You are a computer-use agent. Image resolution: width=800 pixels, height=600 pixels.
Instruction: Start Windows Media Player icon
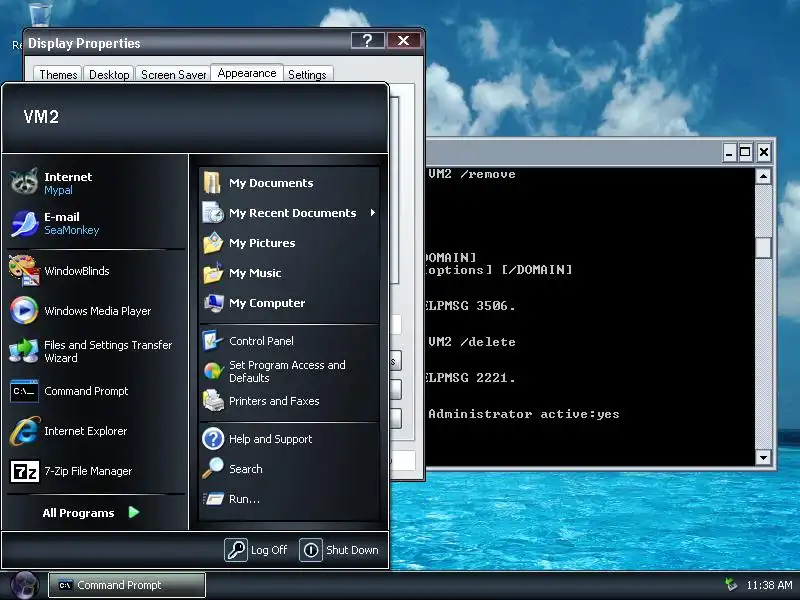pos(24,310)
